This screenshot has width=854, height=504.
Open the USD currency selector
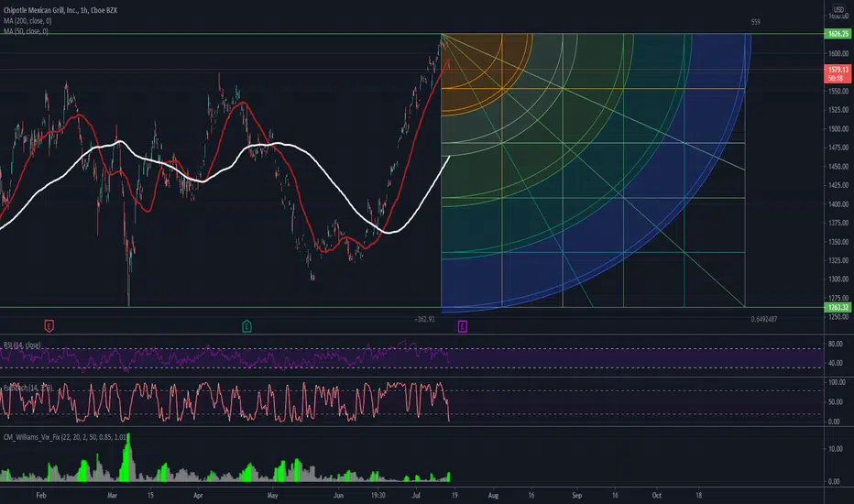pyautogui.click(x=838, y=9)
